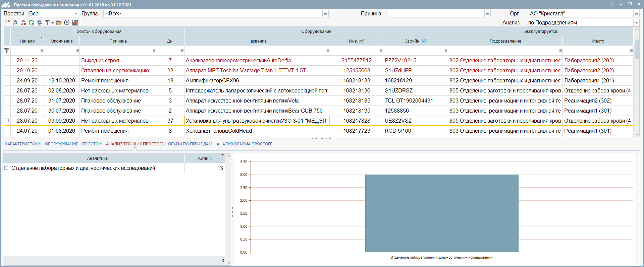Select cell АмплификаторCFX96
Screen dimensions: 644x267
pyautogui.click(x=257, y=81)
